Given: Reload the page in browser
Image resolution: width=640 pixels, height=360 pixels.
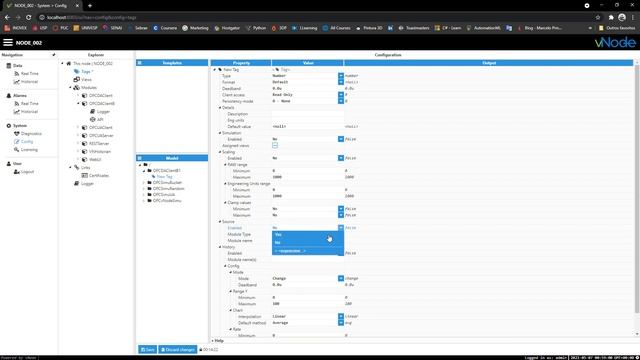Looking at the screenshot, I should 29,18.
